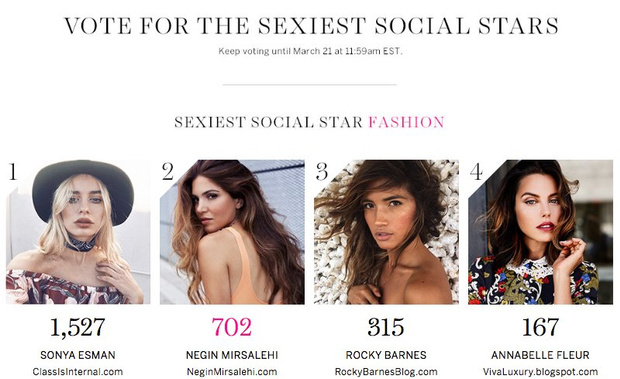620x379 pixels.
Task: Select the ANNABELLE FLEUR name label
Action: 540,355
